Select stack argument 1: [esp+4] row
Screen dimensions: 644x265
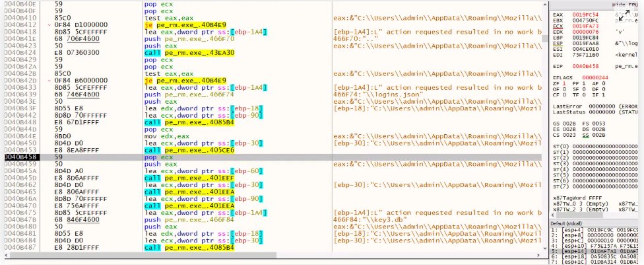coord(595,229)
